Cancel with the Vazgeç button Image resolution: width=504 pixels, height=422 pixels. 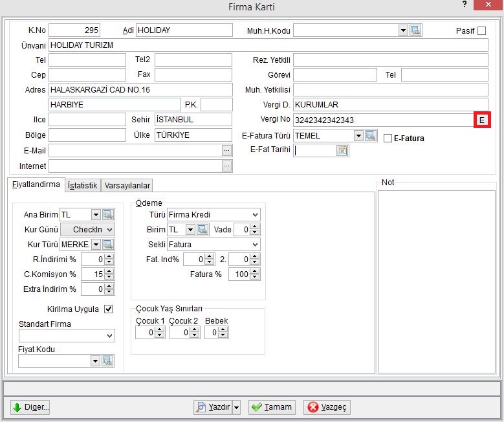(x=327, y=407)
